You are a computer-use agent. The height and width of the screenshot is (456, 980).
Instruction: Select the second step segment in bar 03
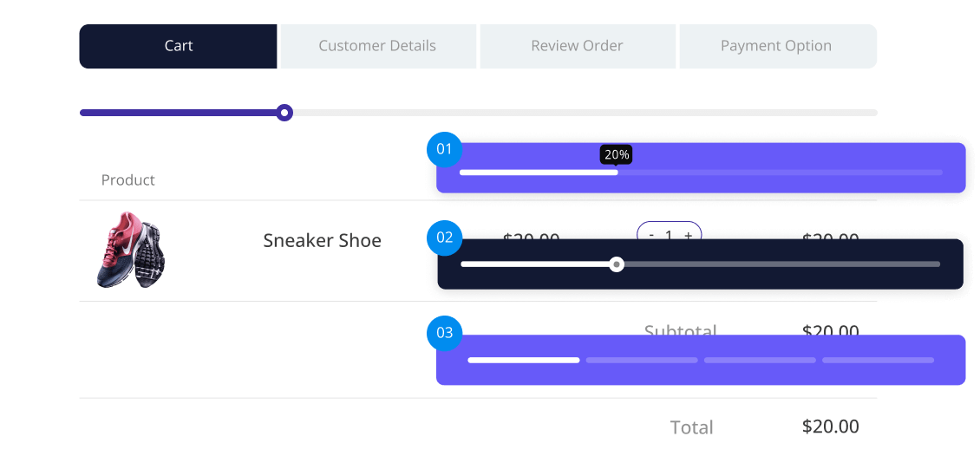pyautogui.click(x=642, y=360)
